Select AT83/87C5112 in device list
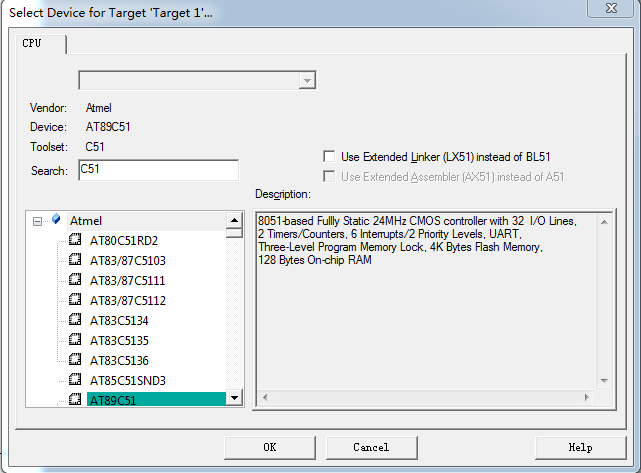 (128, 300)
